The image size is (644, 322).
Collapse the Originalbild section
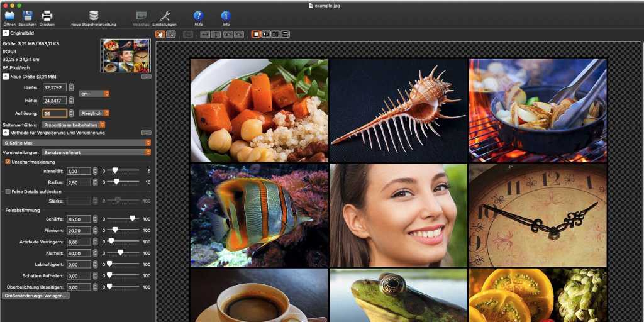pyautogui.click(x=6, y=33)
